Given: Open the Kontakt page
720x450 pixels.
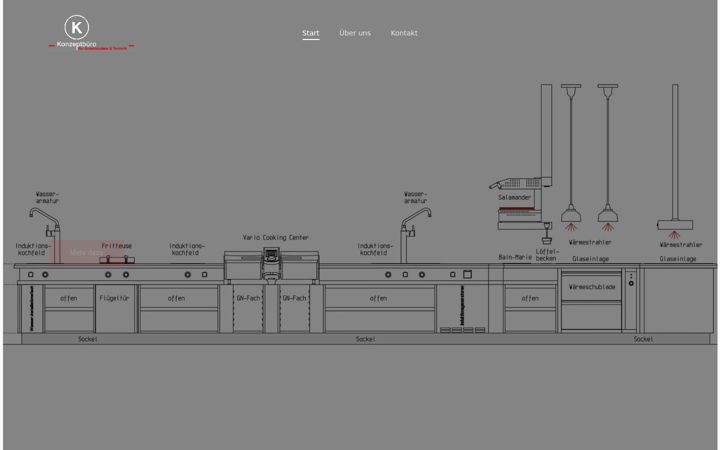Looking at the screenshot, I should tap(404, 33).
